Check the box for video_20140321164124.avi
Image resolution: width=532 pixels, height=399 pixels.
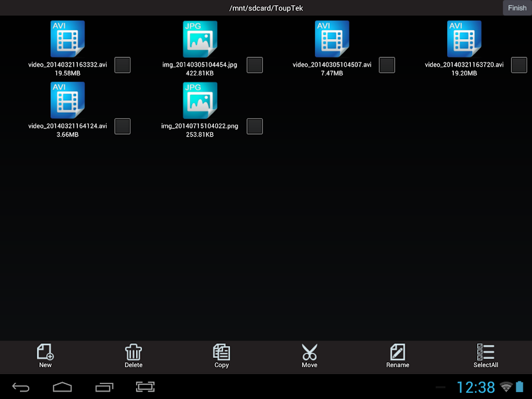[x=122, y=127]
